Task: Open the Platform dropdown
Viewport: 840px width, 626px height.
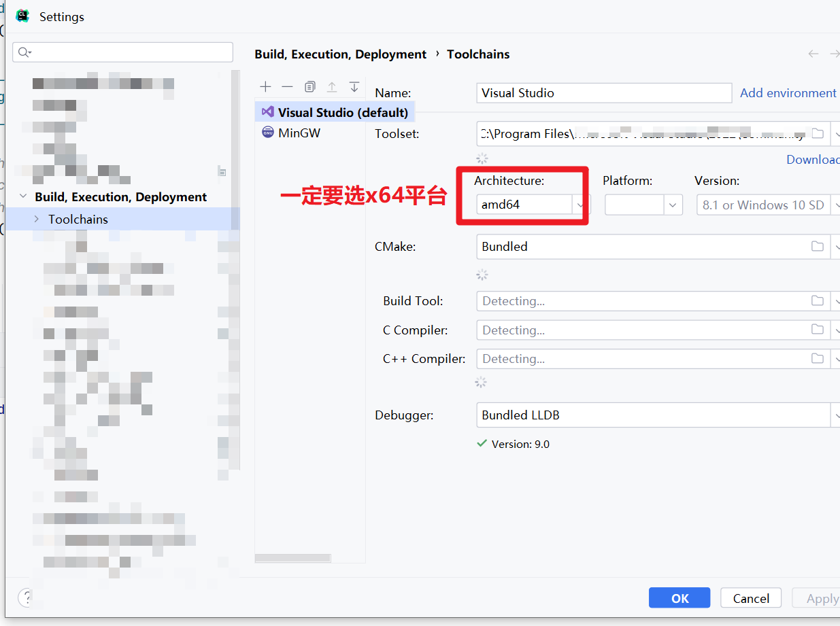Action: [673, 205]
